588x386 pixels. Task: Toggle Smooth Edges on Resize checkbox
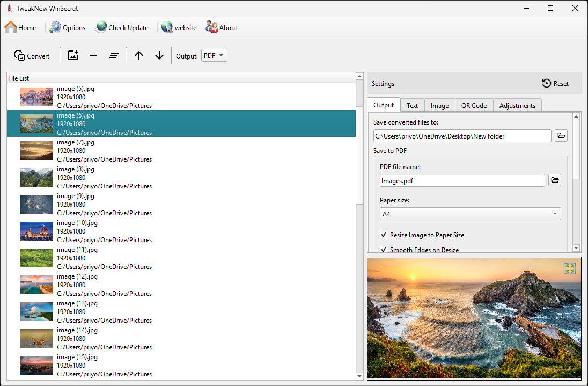tap(384, 250)
